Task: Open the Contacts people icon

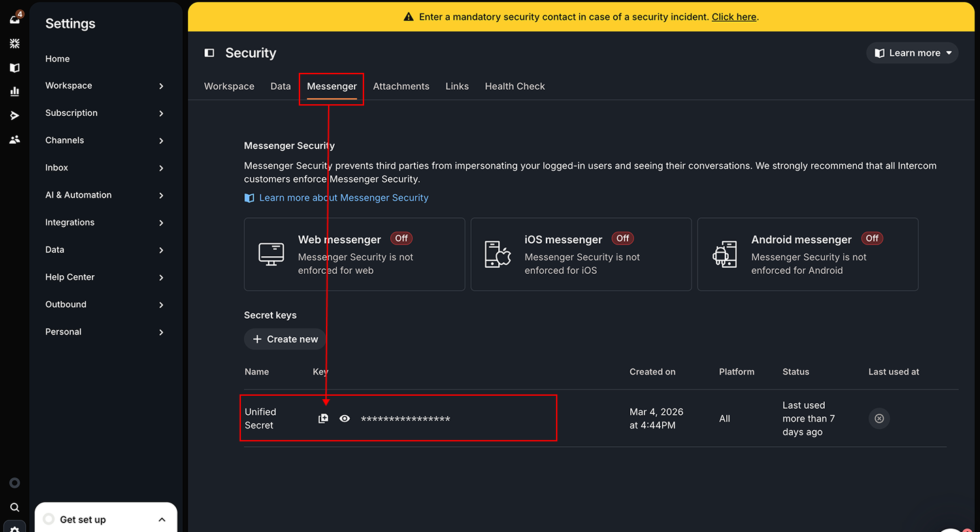Action: pyautogui.click(x=15, y=139)
